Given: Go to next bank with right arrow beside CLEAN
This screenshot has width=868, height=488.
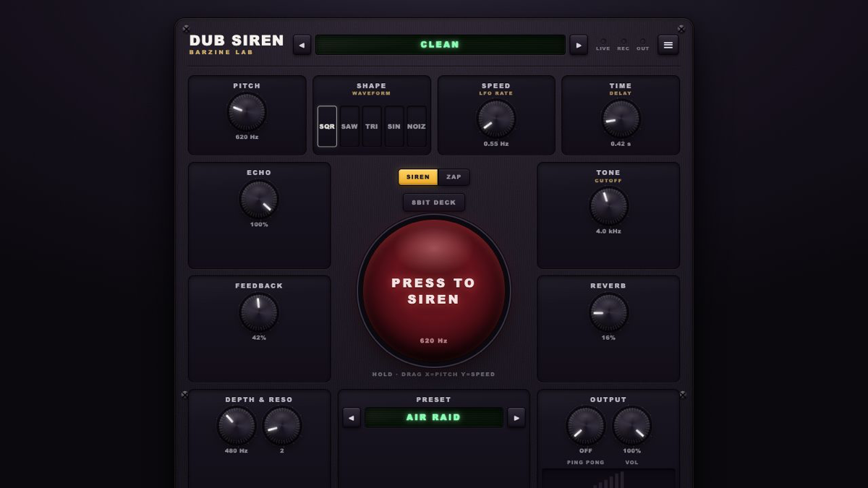Looking at the screenshot, I should click(x=578, y=45).
